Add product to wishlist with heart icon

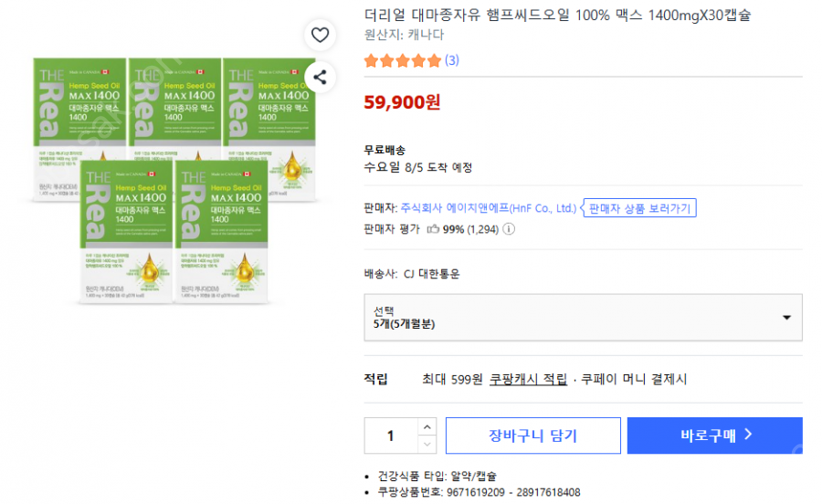click(x=320, y=35)
